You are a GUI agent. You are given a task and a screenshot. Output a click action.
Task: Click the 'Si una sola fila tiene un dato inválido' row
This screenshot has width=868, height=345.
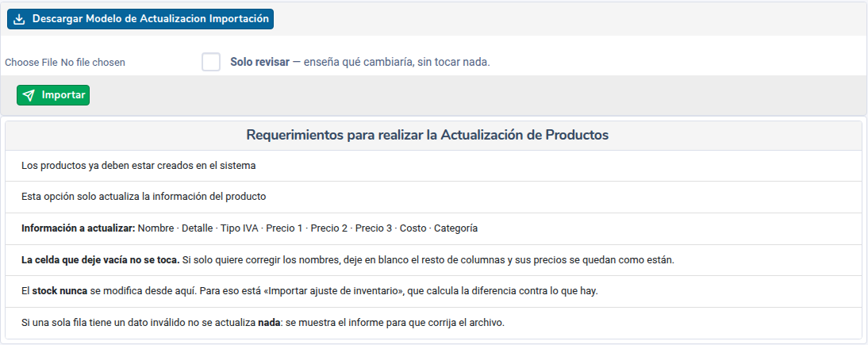pos(434,323)
